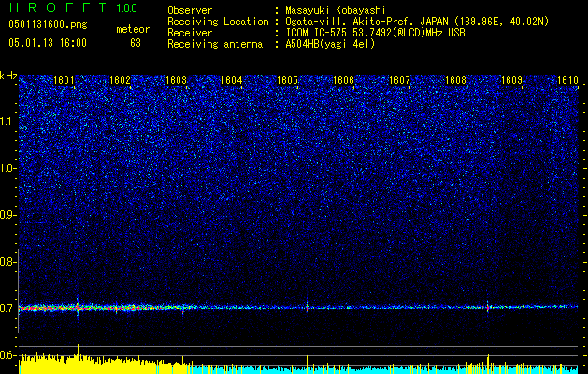The height and width of the screenshot is (374, 588).
Task: Click the 1602 time marker
Action: point(120,80)
